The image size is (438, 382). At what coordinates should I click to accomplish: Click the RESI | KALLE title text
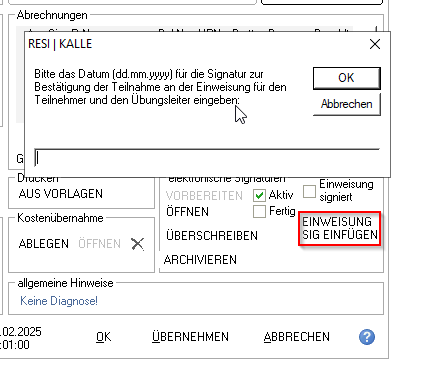click(x=60, y=44)
